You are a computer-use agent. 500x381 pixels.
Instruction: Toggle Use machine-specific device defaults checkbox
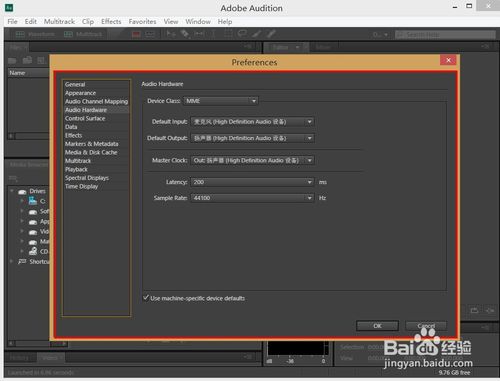point(146,298)
